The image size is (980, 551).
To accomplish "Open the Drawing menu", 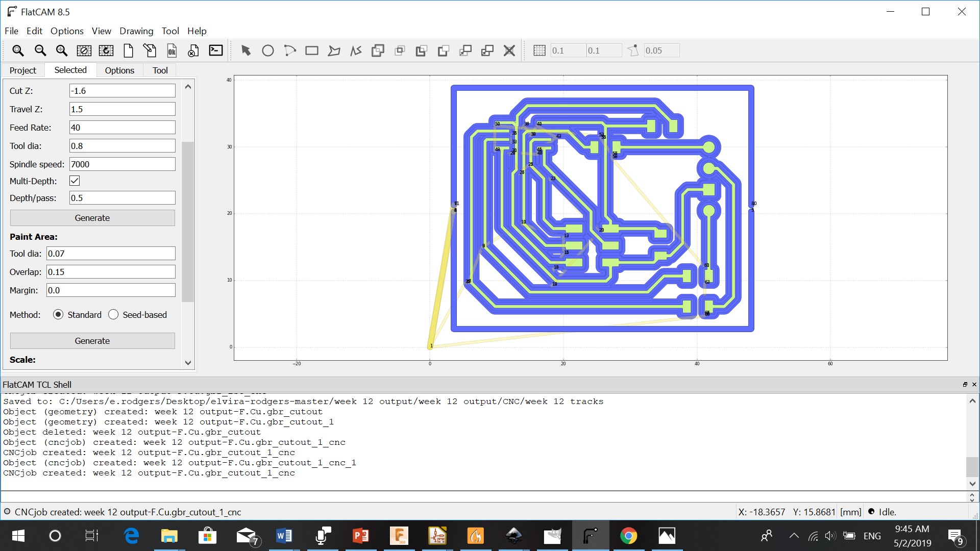I will click(136, 31).
